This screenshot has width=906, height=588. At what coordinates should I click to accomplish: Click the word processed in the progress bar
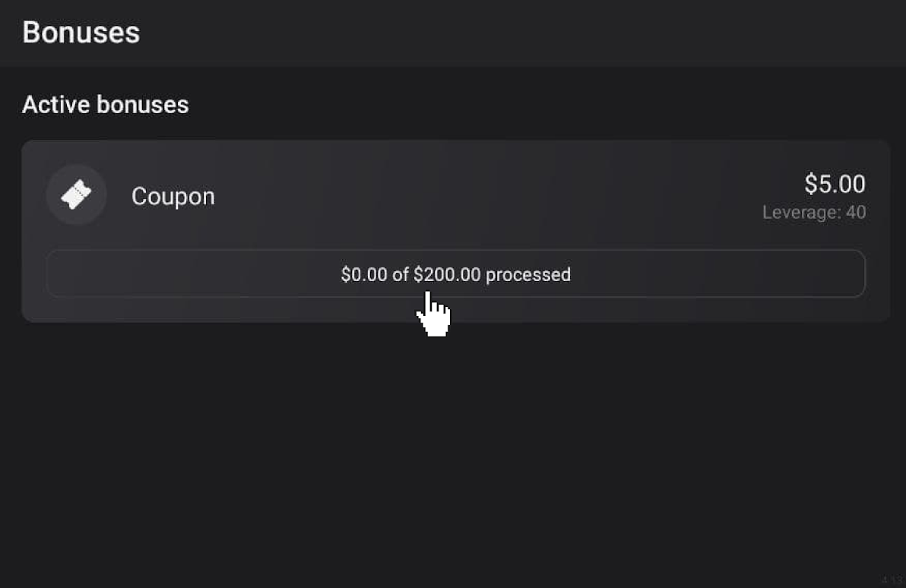point(528,274)
